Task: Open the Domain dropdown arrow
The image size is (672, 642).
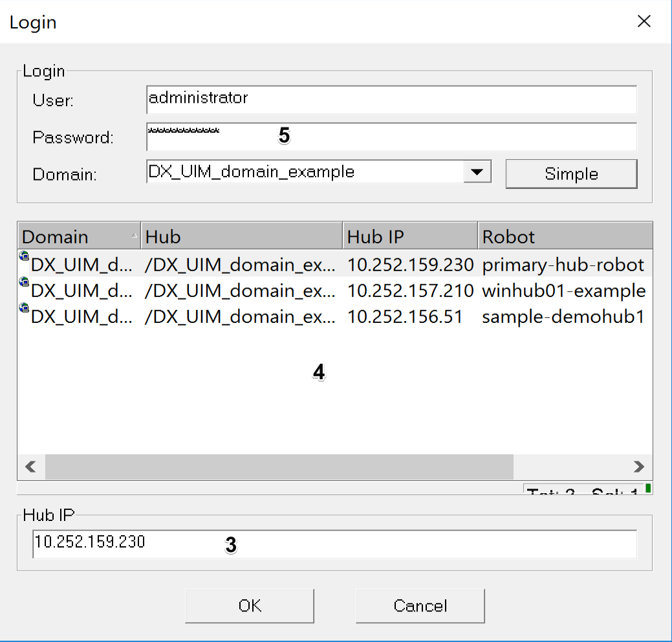Action: [x=477, y=172]
